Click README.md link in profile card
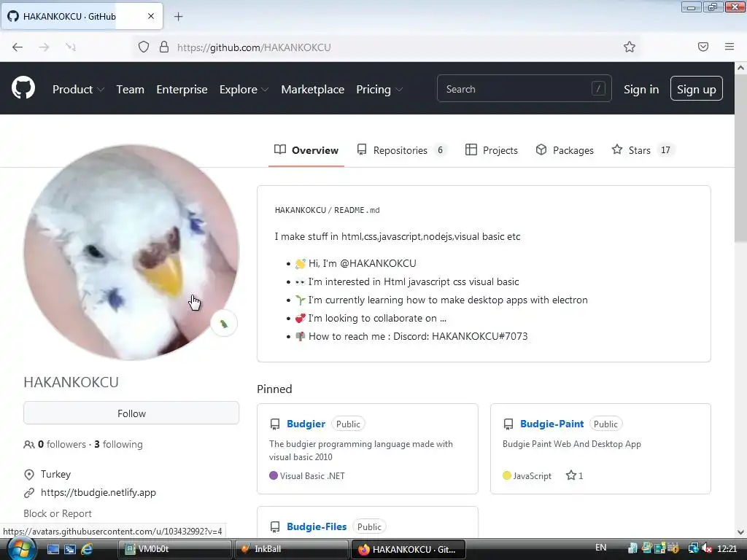Image resolution: width=747 pixels, height=560 pixels. 357,210
